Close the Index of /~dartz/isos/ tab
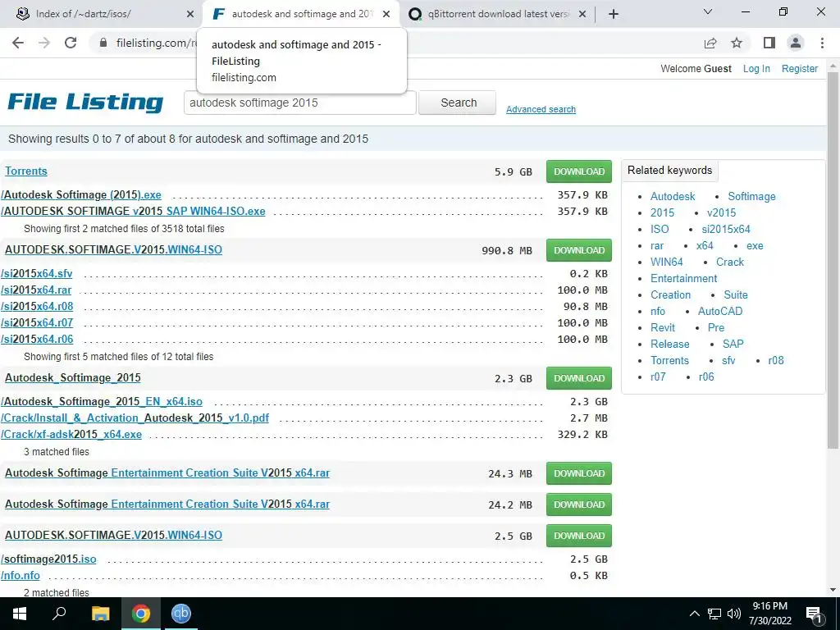 coord(189,14)
